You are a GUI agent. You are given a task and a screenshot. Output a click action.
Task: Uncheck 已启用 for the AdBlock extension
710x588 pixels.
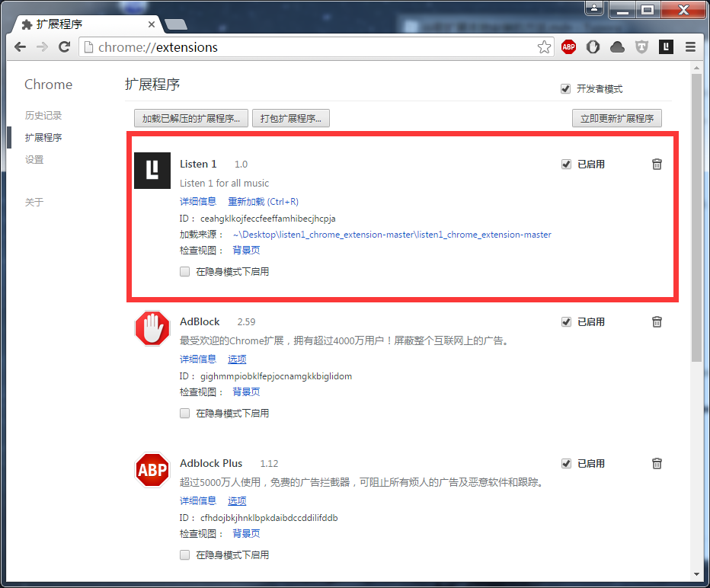(566, 321)
